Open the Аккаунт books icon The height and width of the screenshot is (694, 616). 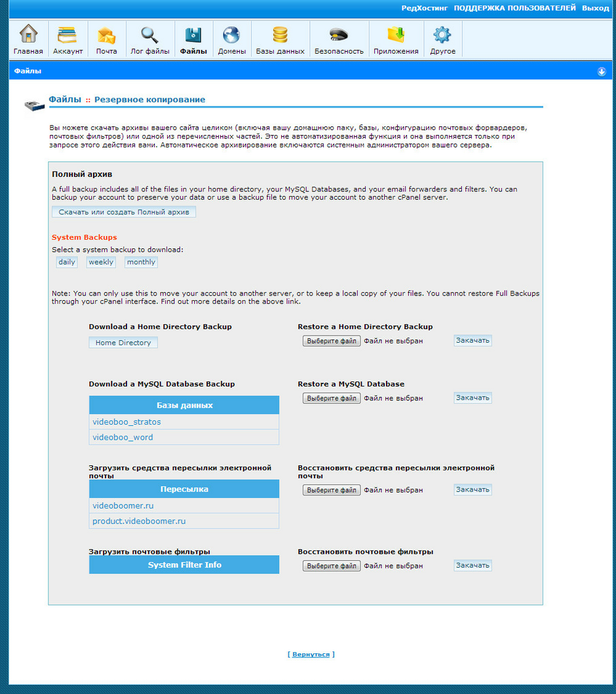pyautogui.click(x=67, y=34)
